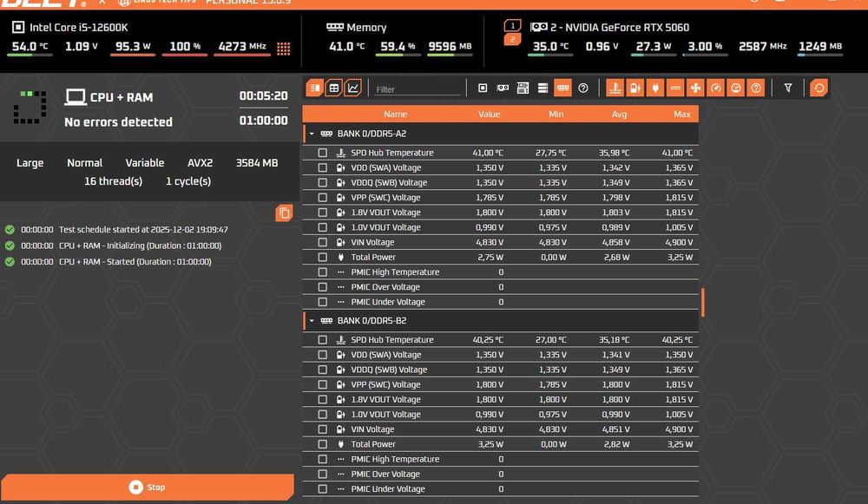Viewport: 868px width, 504px height.
Task: Click the GPU 1249 MB memory bar
Action: (820, 55)
